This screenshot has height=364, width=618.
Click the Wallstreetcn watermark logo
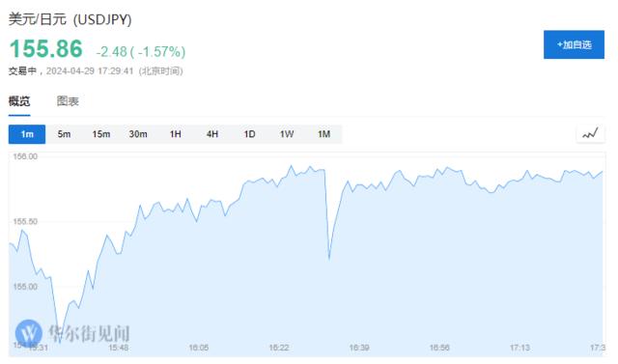(29, 333)
